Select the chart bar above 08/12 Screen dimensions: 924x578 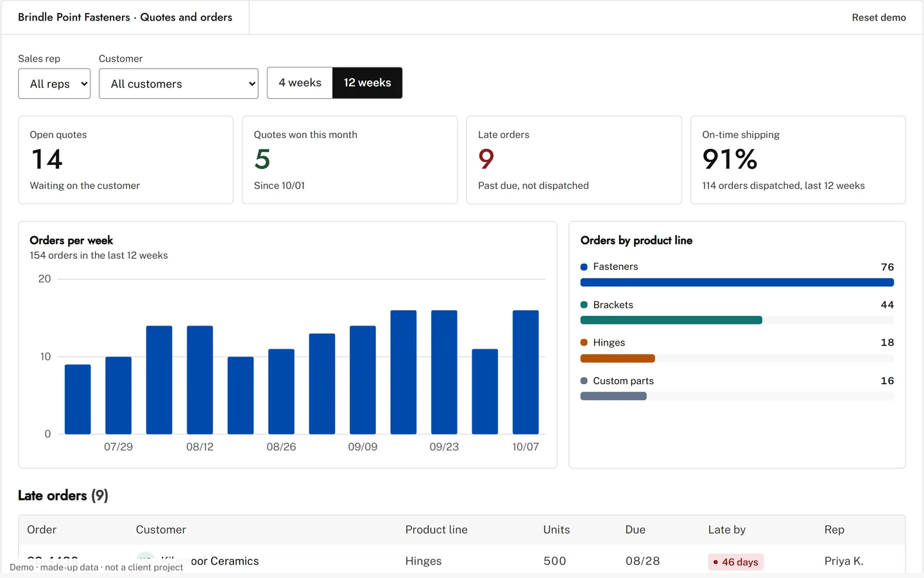coord(200,380)
